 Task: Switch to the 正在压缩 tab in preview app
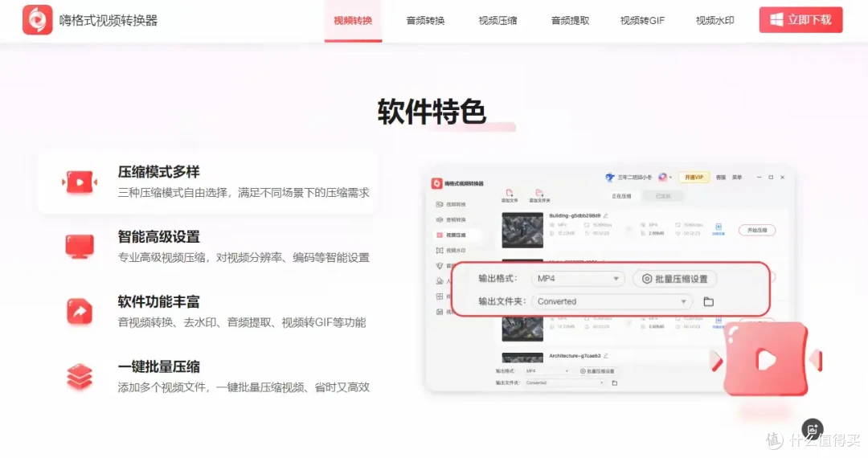point(621,196)
